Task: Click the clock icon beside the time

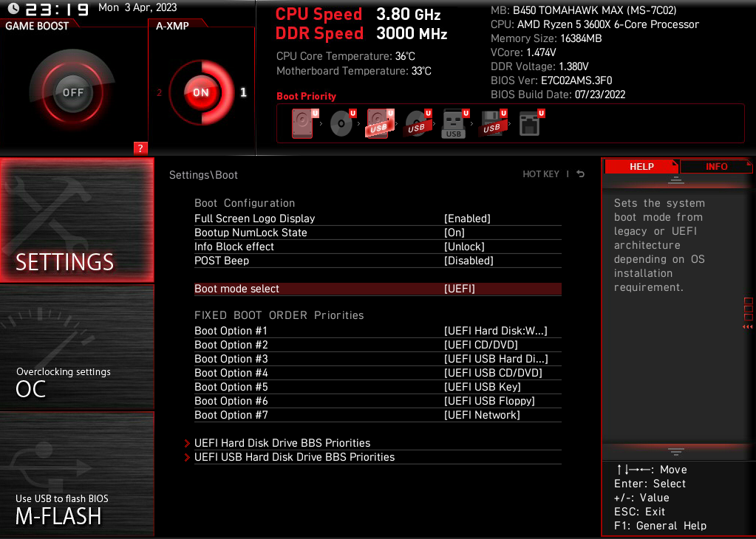Action: pos(13,8)
